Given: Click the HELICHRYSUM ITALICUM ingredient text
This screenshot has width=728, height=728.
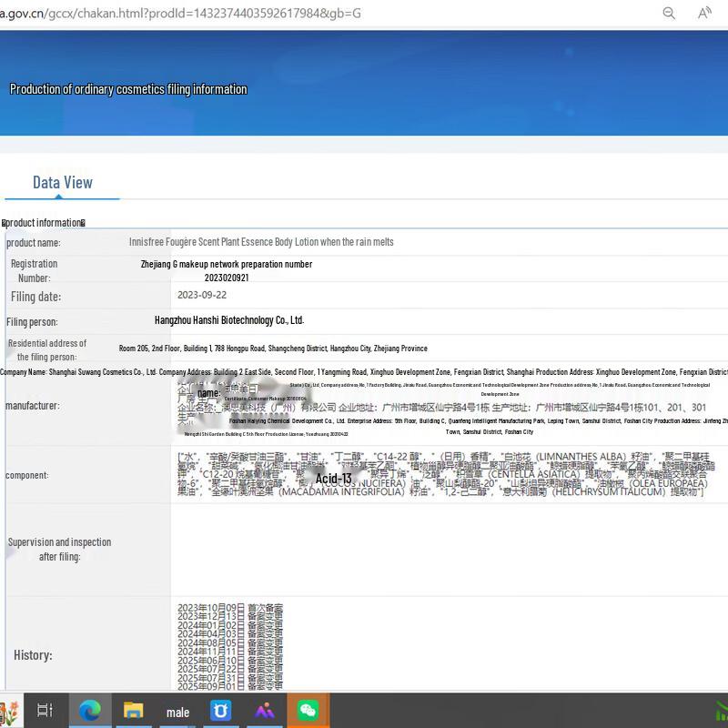Looking at the screenshot, I should 609,491.
